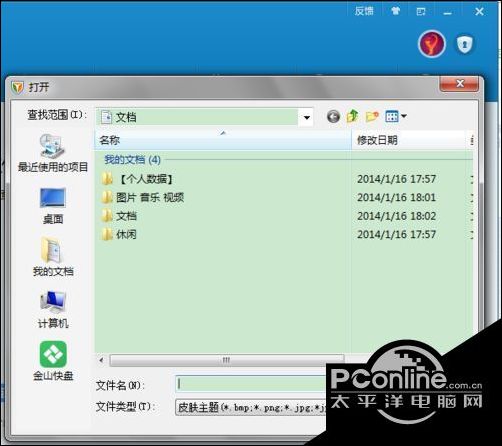
Task: Open the view menu icon dropdown
Action: 396,116
